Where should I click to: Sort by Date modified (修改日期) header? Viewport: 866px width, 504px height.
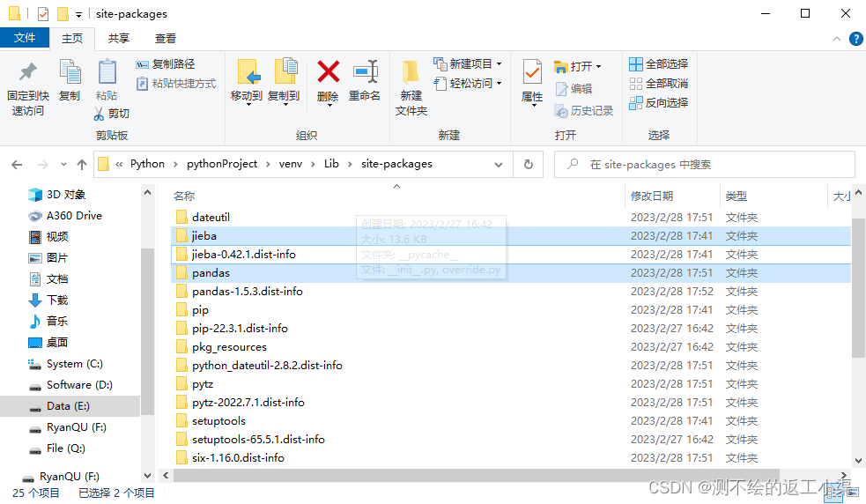pyautogui.click(x=652, y=196)
